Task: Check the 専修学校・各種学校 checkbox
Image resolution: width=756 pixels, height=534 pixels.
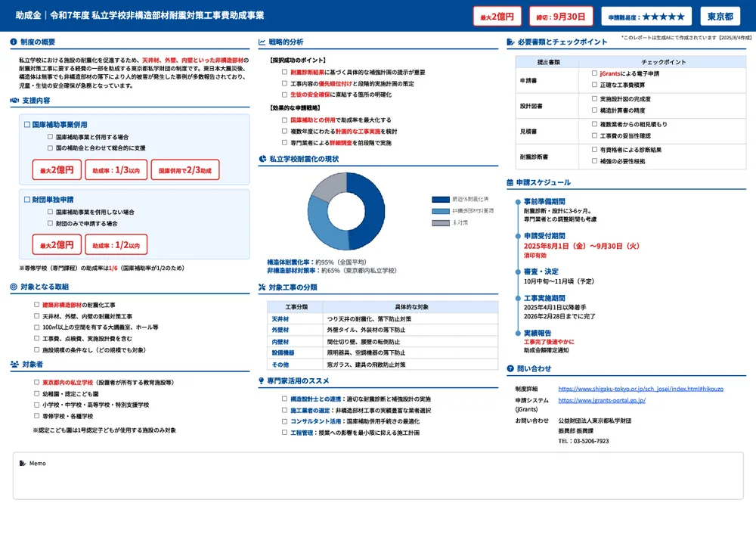Action: (x=36, y=416)
